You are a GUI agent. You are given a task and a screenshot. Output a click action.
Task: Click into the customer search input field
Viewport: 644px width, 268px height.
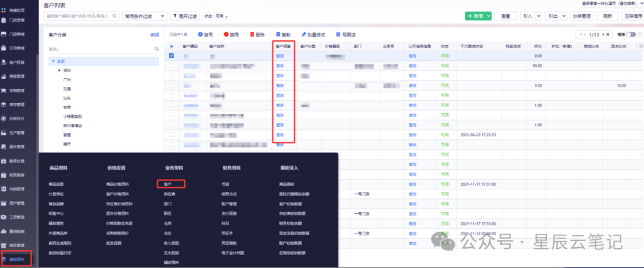tap(77, 16)
